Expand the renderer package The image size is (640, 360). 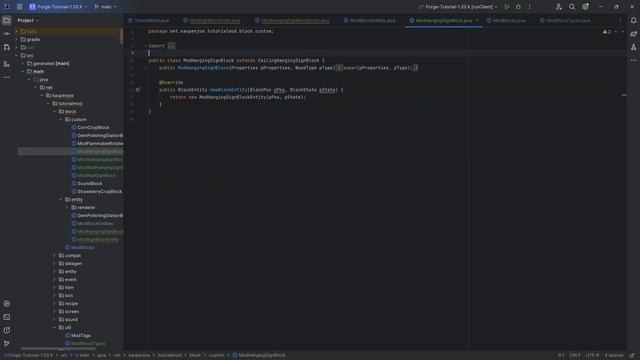(x=67, y=208)
